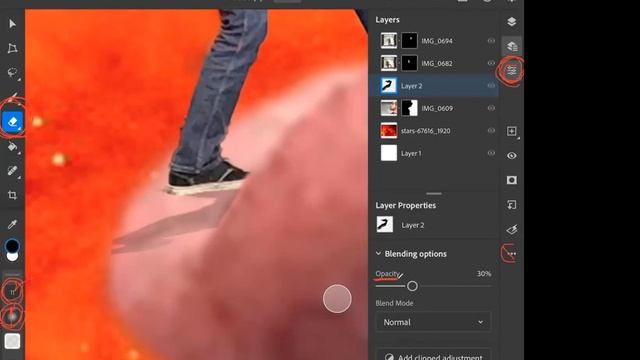This screenshot has width=640, height=360.
Task: Click the stars-67616_1920 layer name
Action: coord(425,131)
